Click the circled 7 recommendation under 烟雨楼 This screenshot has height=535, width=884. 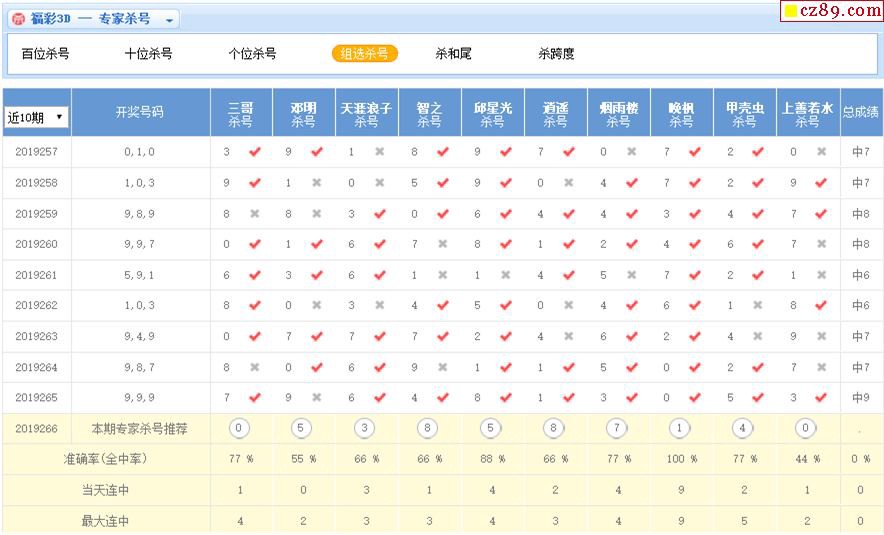pyautogui.click(x=618, y=428)
